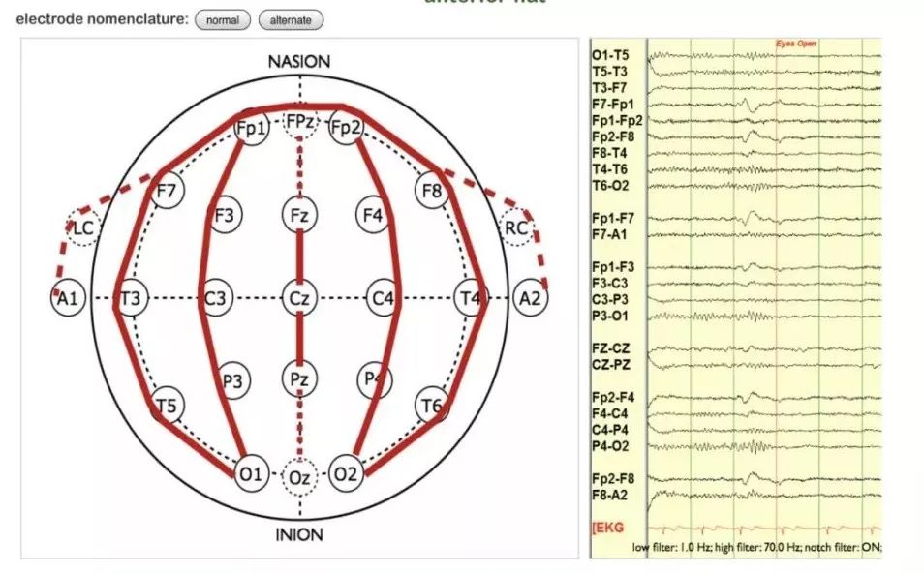Screen dimensions: 924x574
Task: Select the Fp2 electrode circle
Action: point(345,128)
